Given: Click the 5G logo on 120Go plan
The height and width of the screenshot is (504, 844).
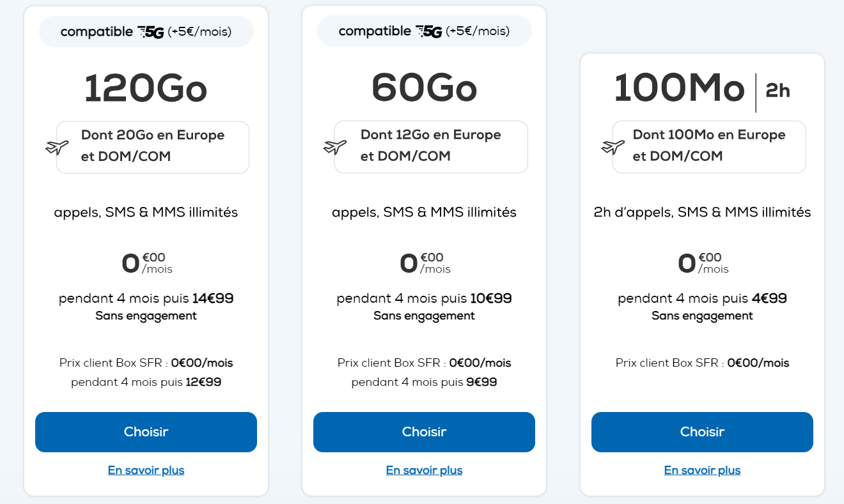Looking at the screenshot, I should click(151, 32).
